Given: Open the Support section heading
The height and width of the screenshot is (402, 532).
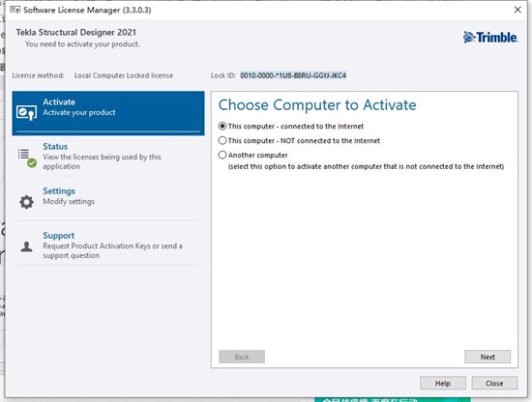Looking at the screenshot, I should click(59, 236).
